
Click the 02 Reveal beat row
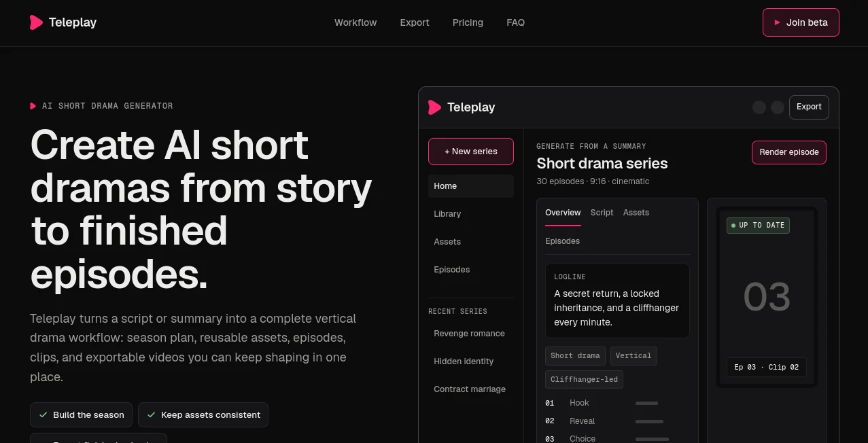click(617, 421)
